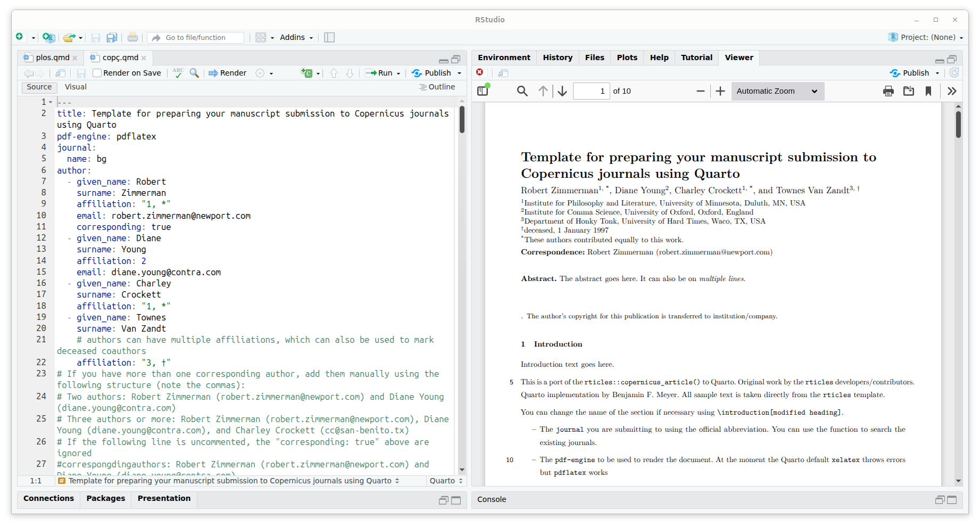
Task: Go to next section with down arrow
Action: [x=350, y=73]
